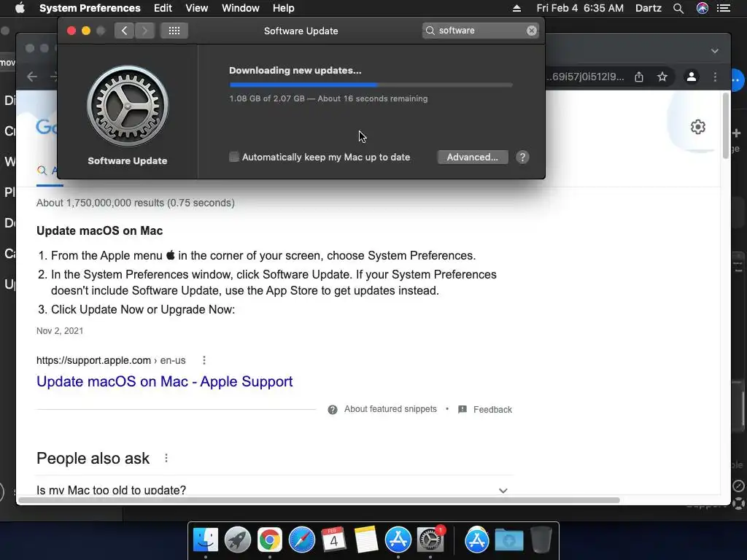The height and width of the screenshot is (560, 747).
Task: Open the Advanced… options
Action: (473, 157)
